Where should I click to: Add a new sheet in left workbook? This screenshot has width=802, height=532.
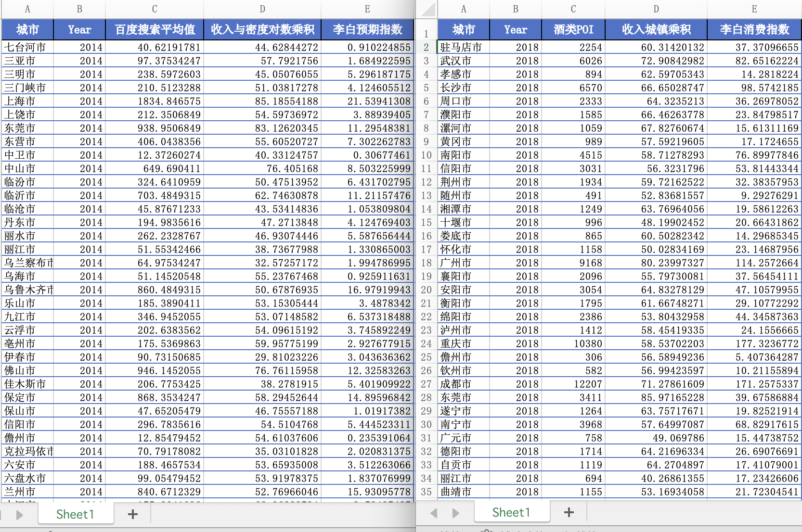pos(133,514)
